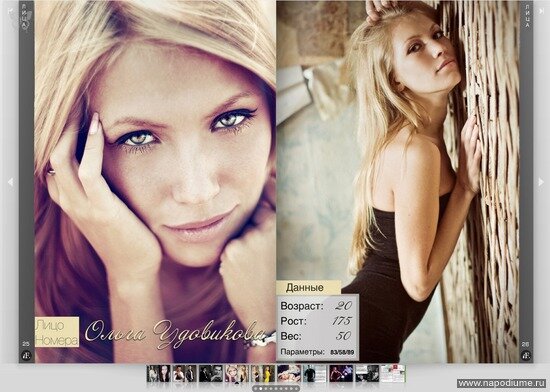Open the currently highlighted blonde portrait thumbnail

[237, 373]
